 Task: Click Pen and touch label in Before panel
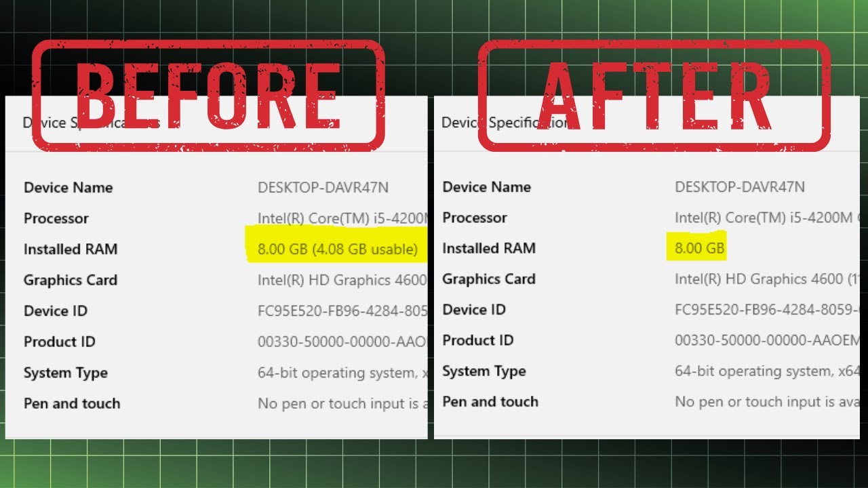point(72,403)
